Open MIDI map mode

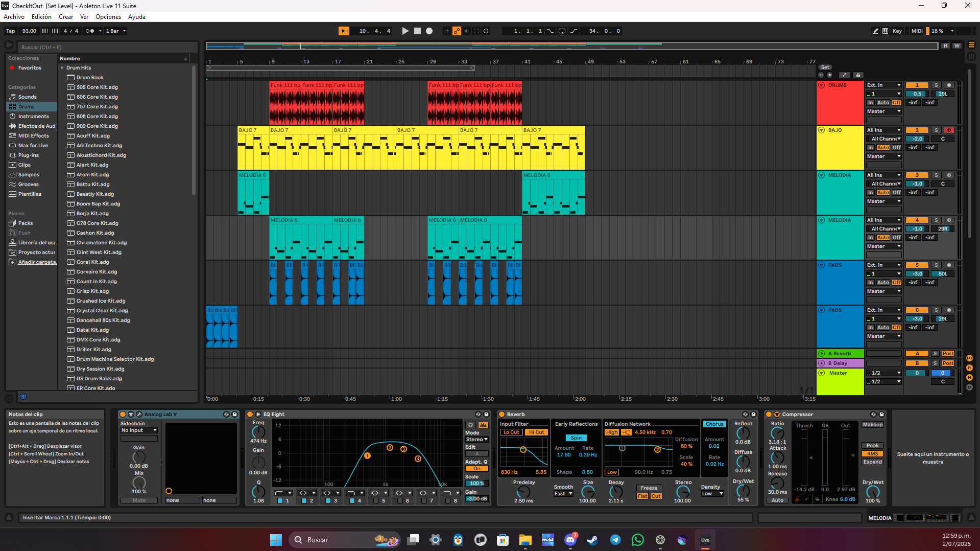coord(917,31)
